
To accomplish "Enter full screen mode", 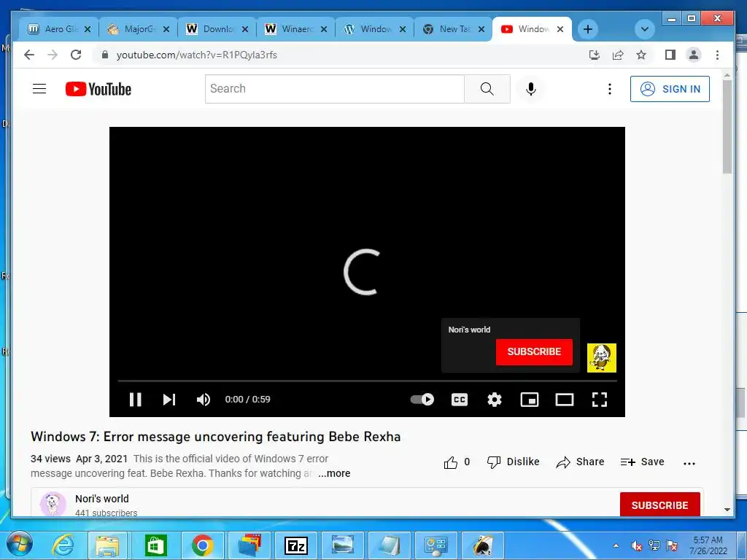I will (600, 400).
